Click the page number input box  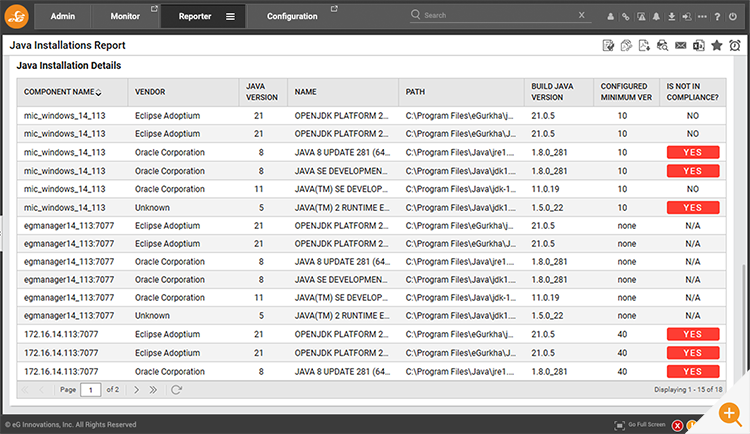(90, 390)
